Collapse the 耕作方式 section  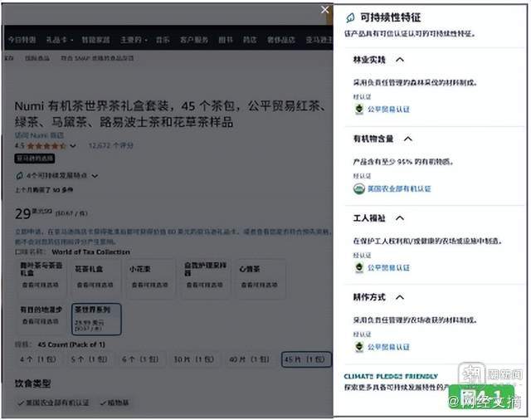(400, 297)
